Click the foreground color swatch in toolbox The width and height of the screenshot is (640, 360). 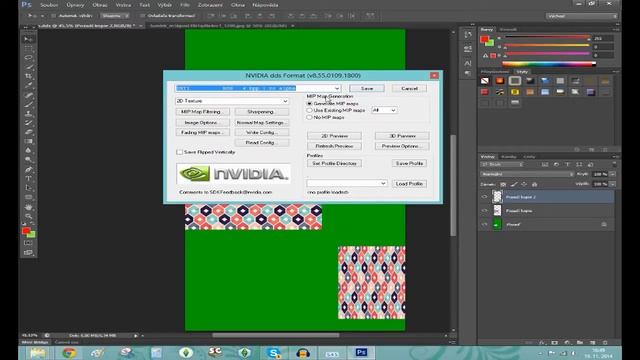26,231
